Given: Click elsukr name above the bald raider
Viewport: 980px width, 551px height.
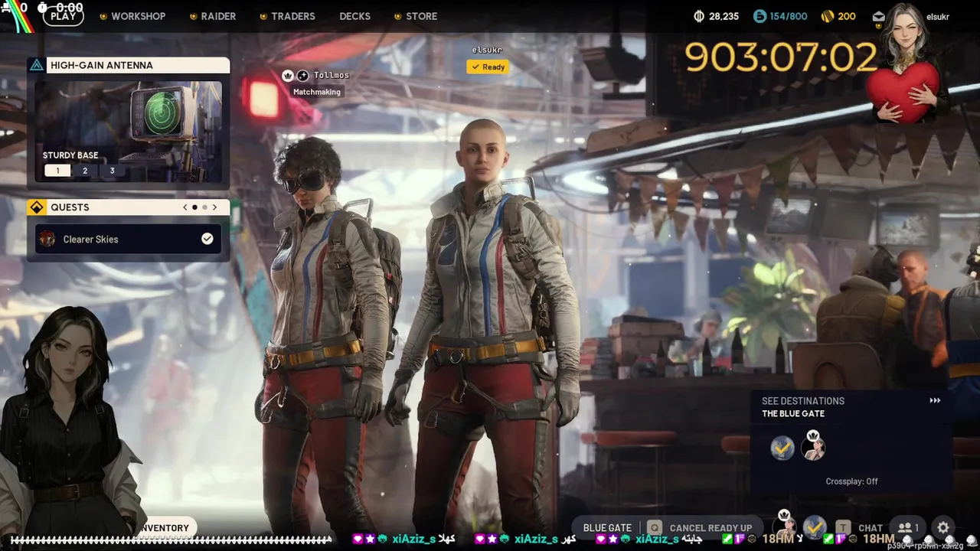Looking at the screenshot, I should point(487,50).
